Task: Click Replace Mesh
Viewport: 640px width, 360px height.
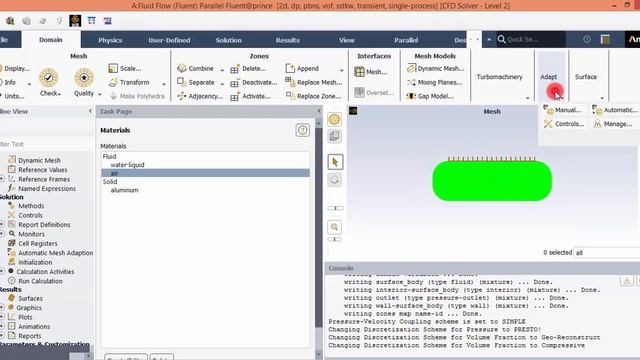Action: tap(313, 82)
